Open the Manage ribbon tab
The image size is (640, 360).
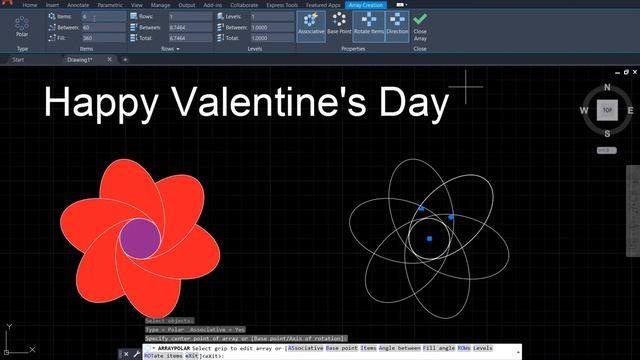160,5
